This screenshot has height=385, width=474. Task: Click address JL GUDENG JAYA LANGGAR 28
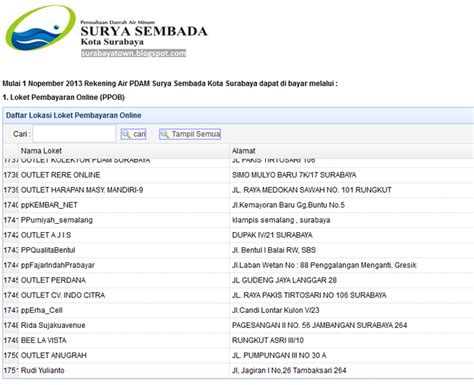pos(284,280)
